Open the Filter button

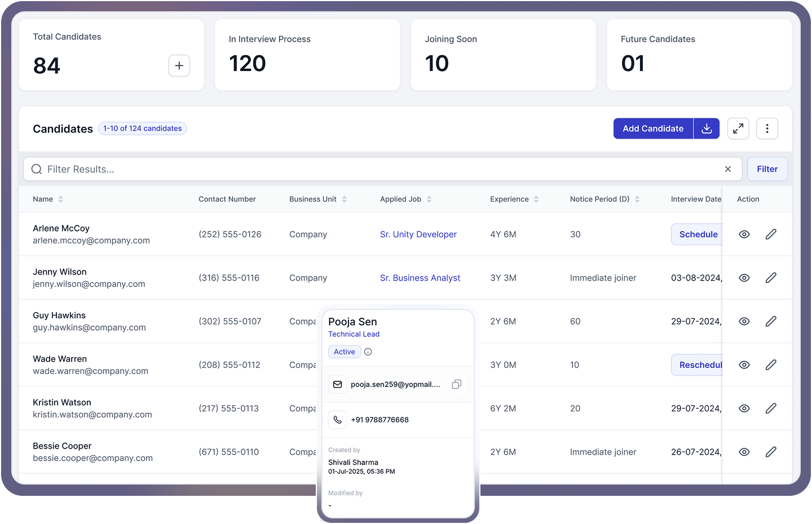(x=767, y=169)
